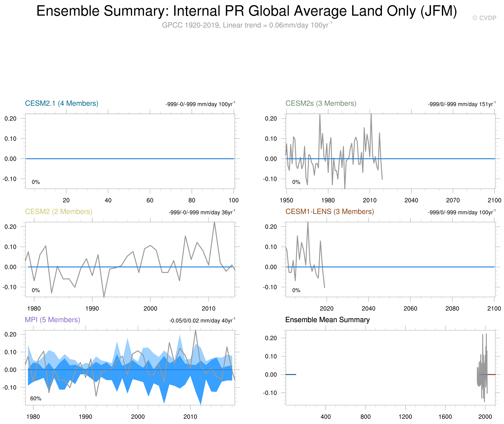
Task: Click the 2000 x-axis label under the CESM2 plot
Action: (150, 308)
